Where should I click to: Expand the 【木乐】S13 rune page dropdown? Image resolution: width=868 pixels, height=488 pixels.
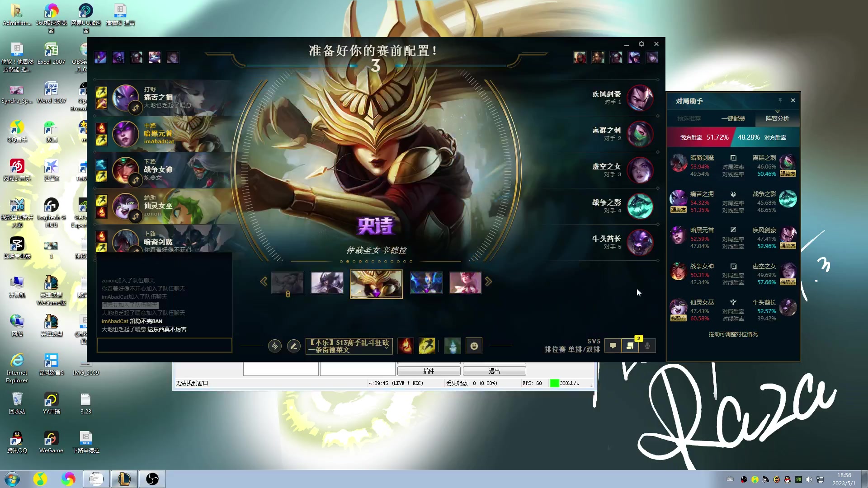click(349, 346)
